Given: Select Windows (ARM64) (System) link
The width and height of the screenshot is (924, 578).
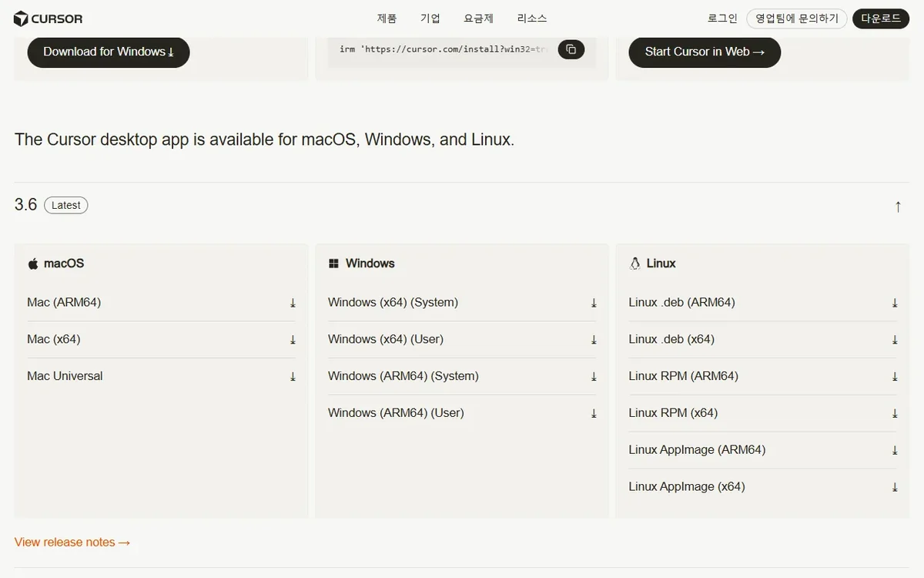Looking at the screenshot, I should coord(462,377).
